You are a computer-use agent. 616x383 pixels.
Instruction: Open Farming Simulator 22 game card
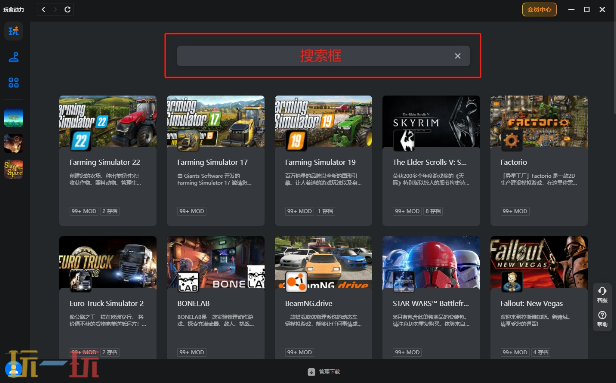tap(108, 160)
